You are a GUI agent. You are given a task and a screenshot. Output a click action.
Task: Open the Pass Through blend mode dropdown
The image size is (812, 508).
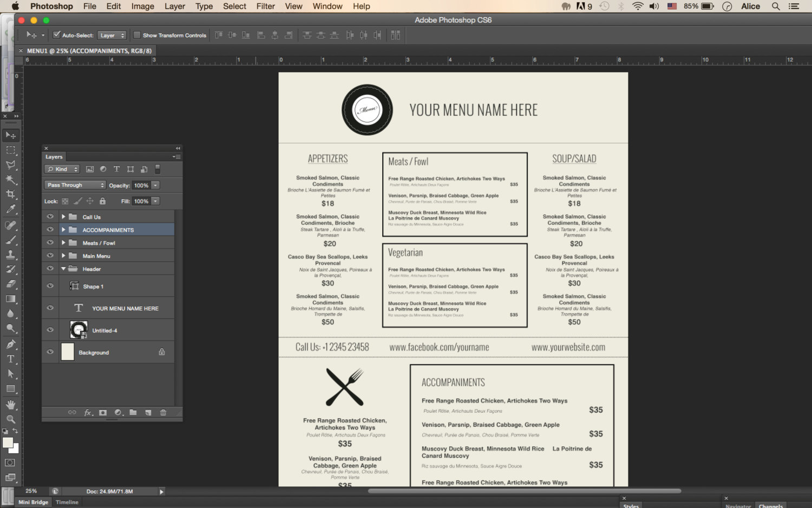(75, 185)
